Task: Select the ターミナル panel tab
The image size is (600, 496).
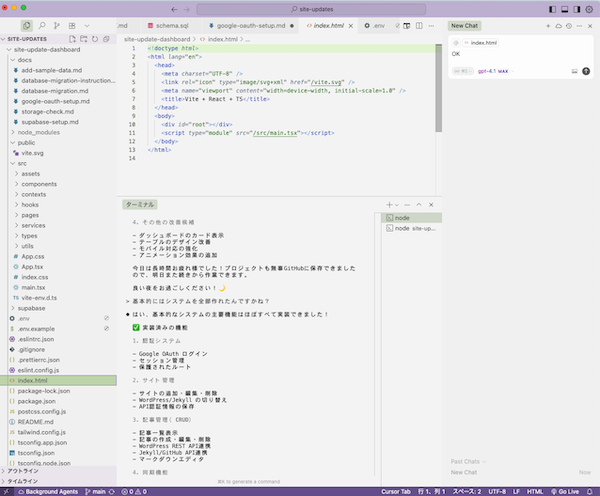Action: click(x=140, y=205)
